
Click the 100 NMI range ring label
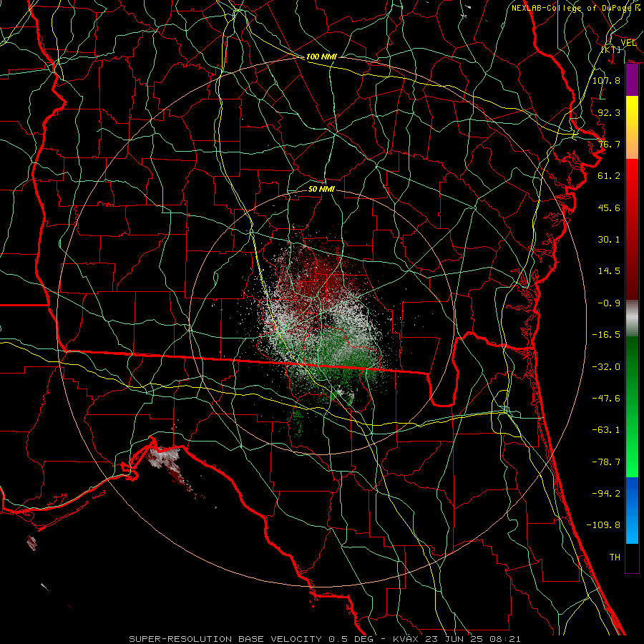click(x=321, y=57)
